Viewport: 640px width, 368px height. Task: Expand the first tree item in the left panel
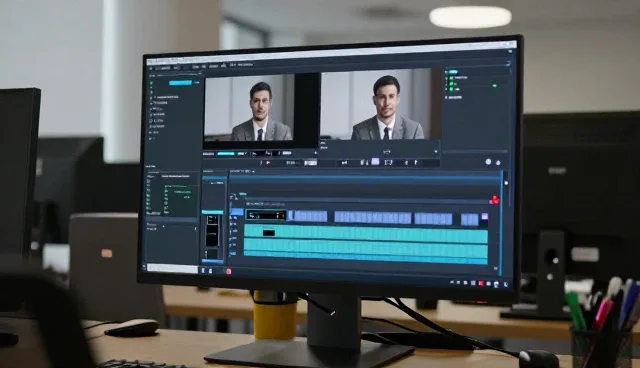click(155, 97)
